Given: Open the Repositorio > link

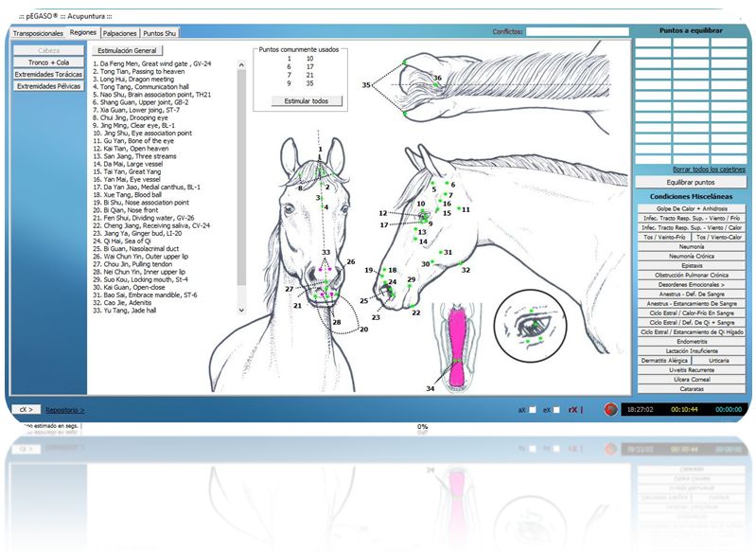Looking at the screenshot, I should pos(65,410).
